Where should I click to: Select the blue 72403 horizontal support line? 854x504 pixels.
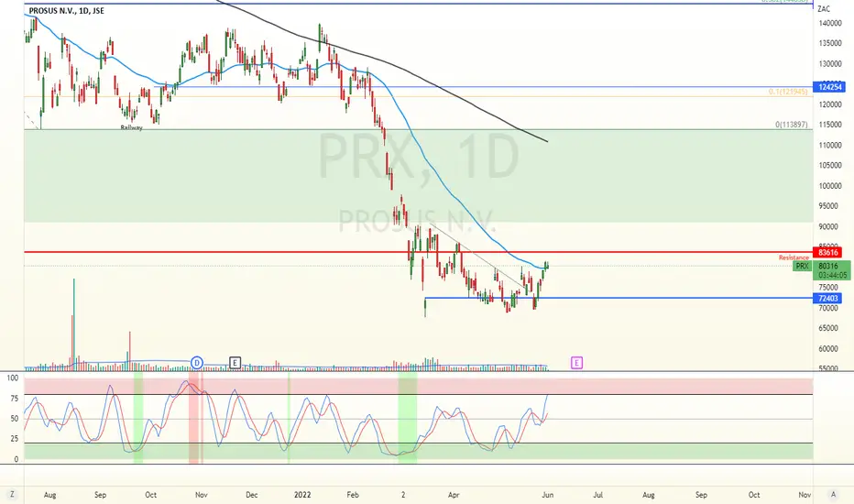[619, 298]
